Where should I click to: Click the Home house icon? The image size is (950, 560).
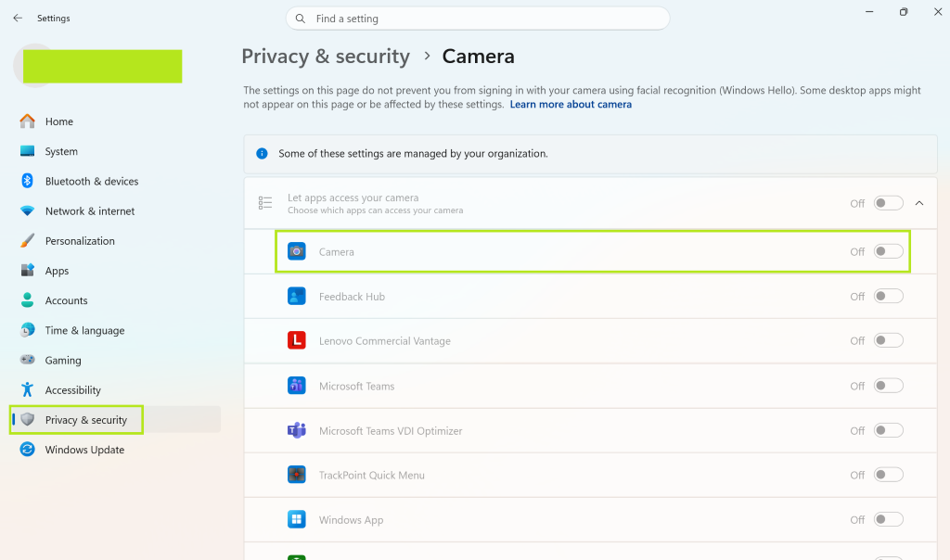point(27,121)
